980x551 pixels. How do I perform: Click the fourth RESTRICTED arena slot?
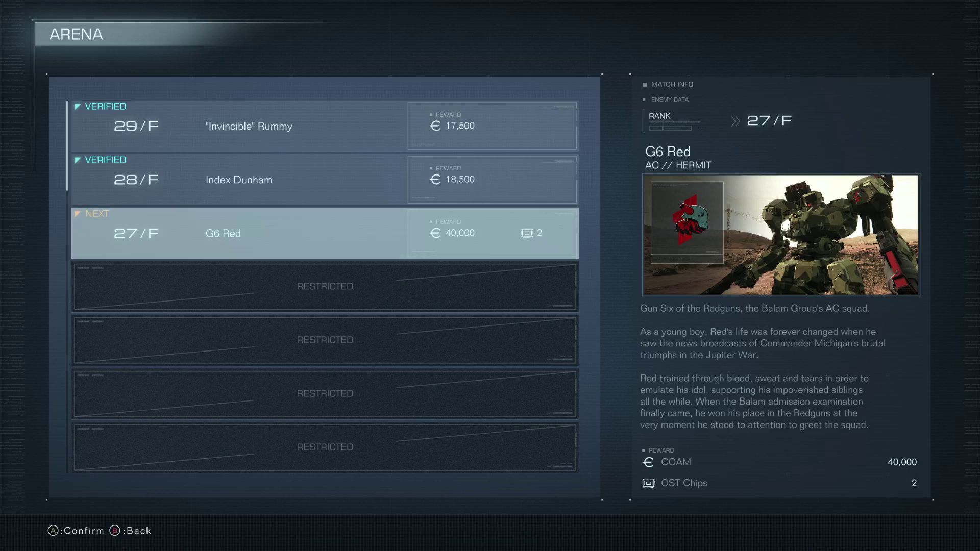[325, 447]
